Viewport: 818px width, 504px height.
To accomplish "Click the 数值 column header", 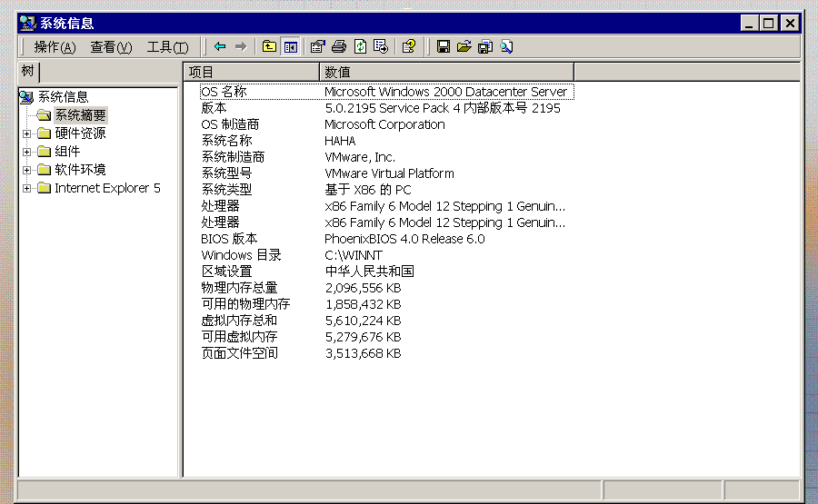I will pyautogui.click(x=445, y=72).
